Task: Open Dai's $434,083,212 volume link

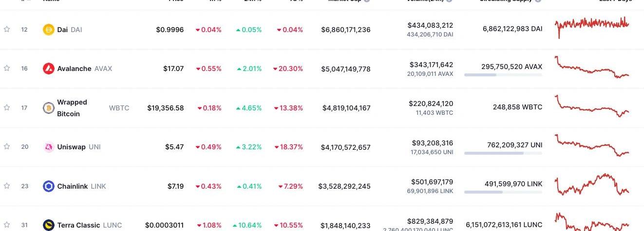Action: pos(430,25)
